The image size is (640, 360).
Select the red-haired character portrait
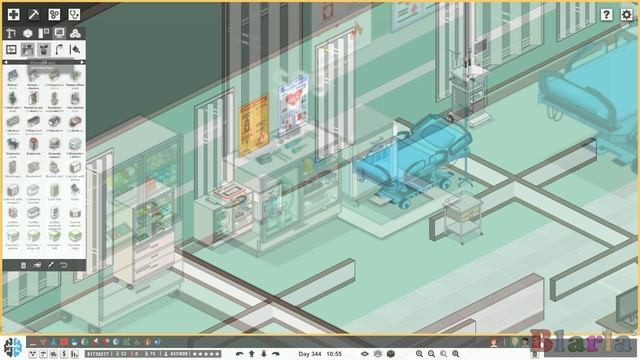[x=494, y=342]
